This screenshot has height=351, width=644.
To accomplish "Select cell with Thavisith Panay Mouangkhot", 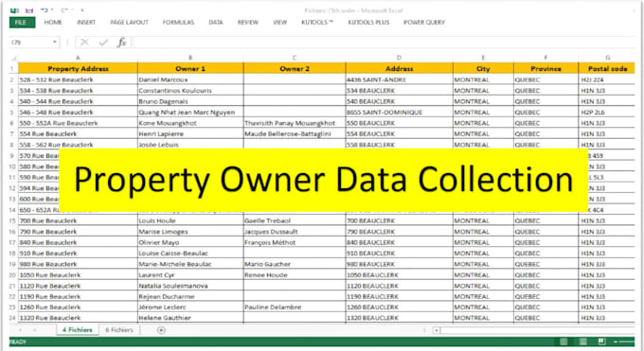I will tap(295, 123).
